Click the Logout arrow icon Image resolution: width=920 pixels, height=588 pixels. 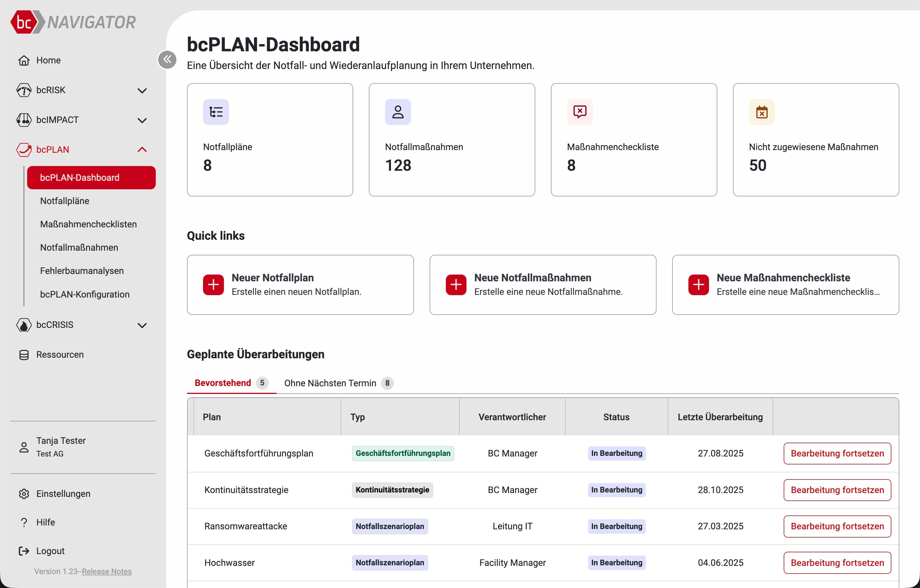24,551
